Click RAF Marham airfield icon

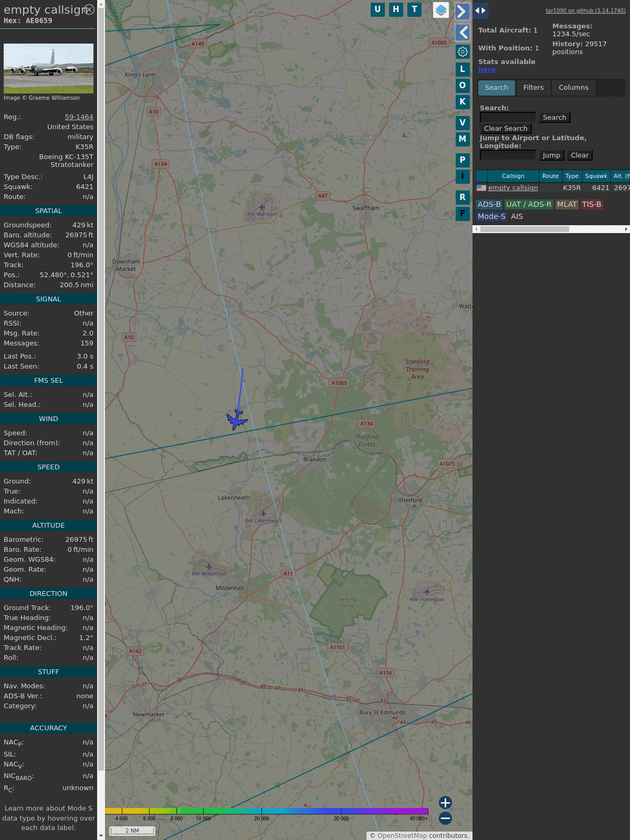262,207
